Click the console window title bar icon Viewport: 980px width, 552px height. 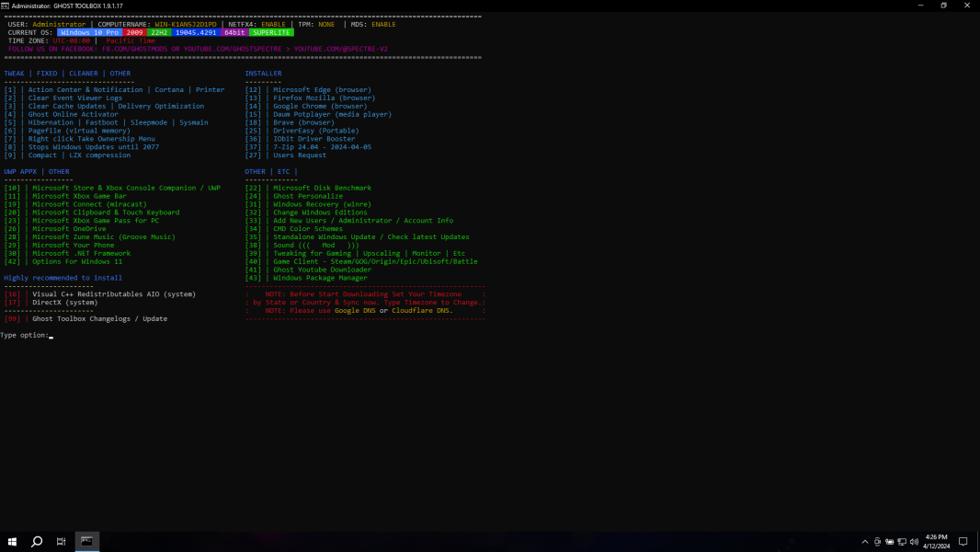pyautogui.click(x=5, y=6)
